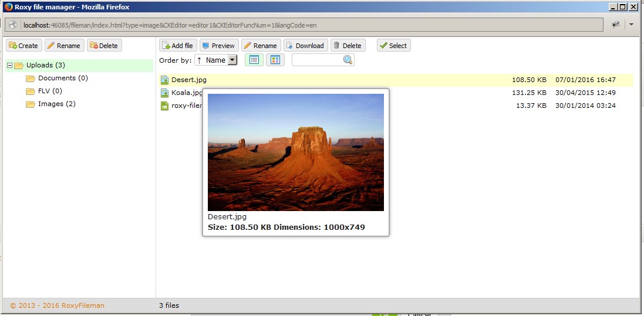Viewport: 644px width, 316px height.
Task: Select the roxy-fileman file row
Action: pyautogui.click(x=396, y=106)
